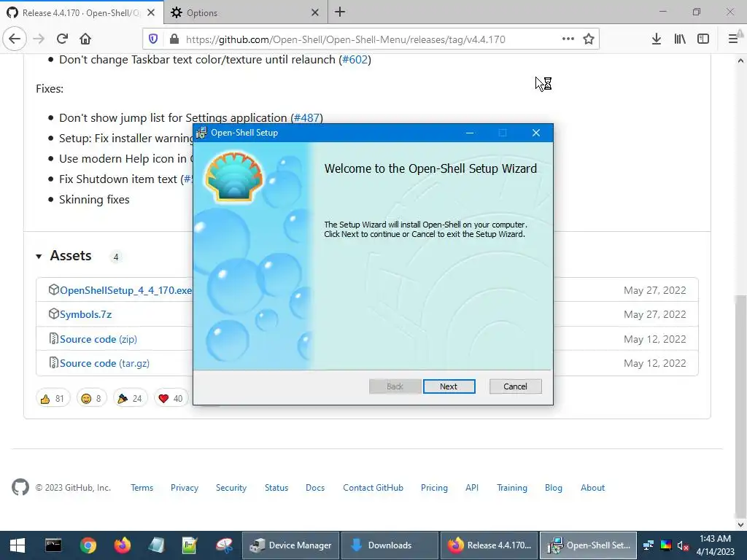Open Firefox library icon
Image resolution: width=747 pixels, height=560 pixels.
680,39
